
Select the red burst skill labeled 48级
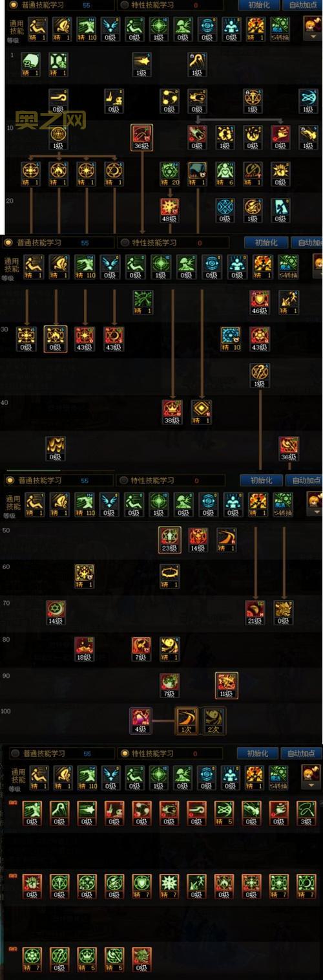[x=169, y=211]
